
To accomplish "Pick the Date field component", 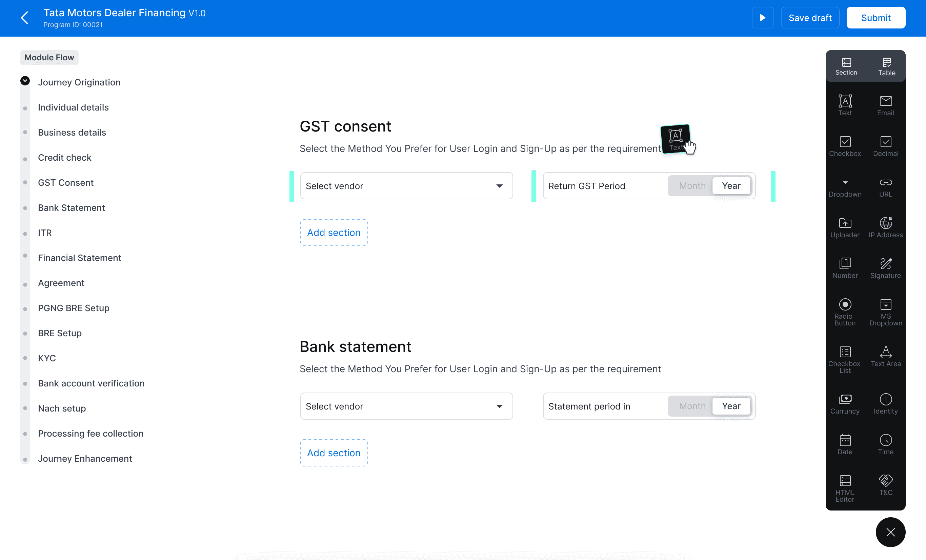I will (x=845, y=445).
